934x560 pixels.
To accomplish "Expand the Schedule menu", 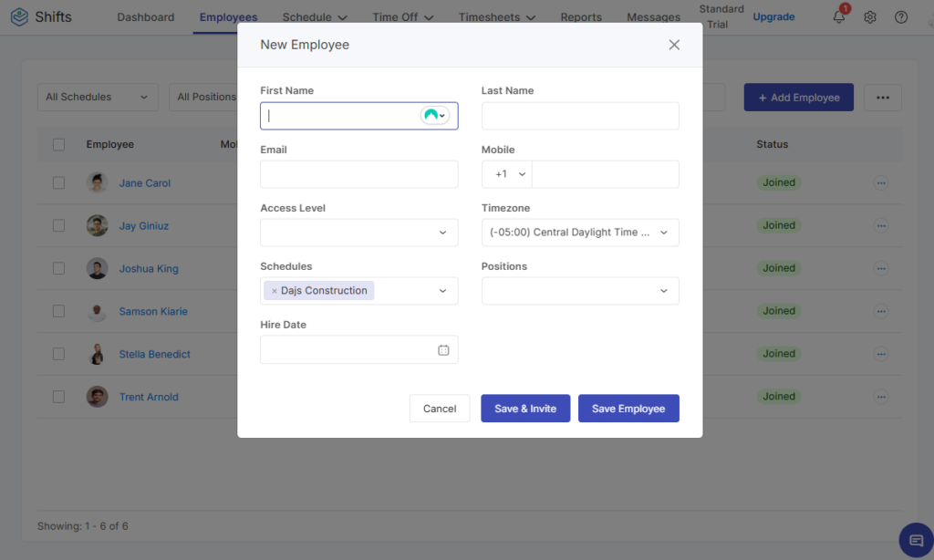I will click(x=315, y=17).
